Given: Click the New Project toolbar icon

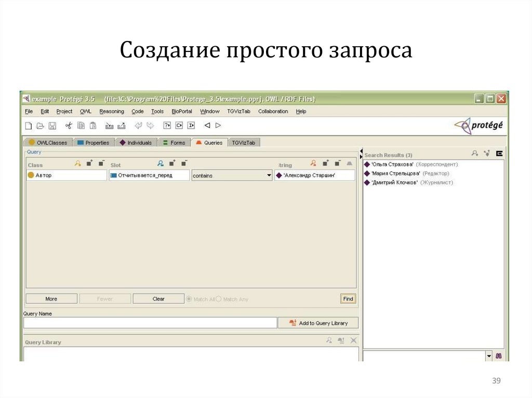Looking at the screenshot, I should click(29, 126).
